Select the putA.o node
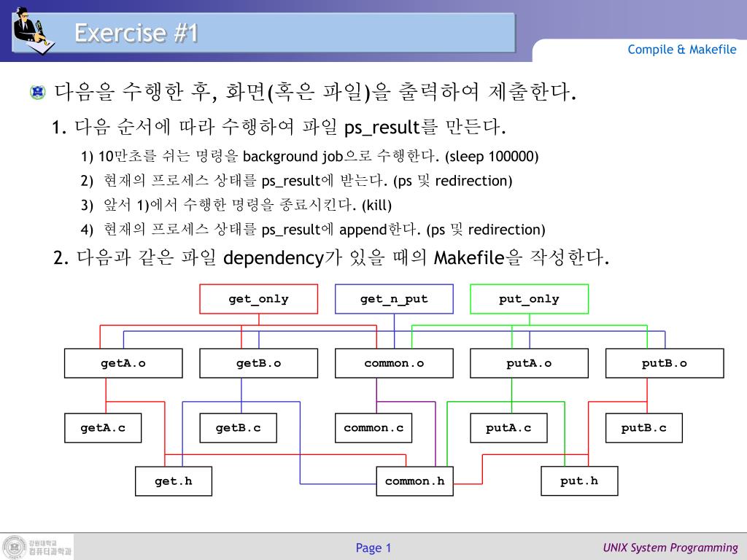747x560 pixels. click(x=530, y=363)
